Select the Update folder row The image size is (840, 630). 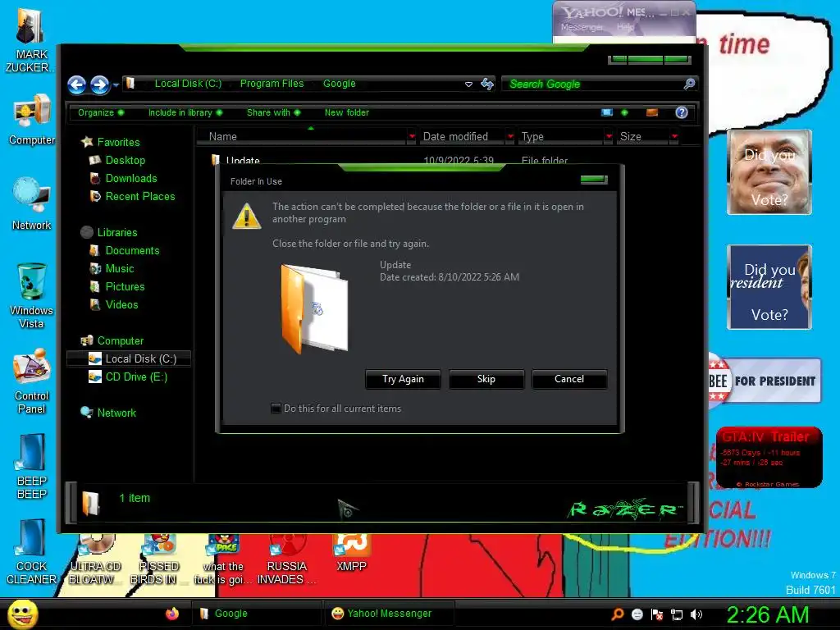(x=390, y=160)
